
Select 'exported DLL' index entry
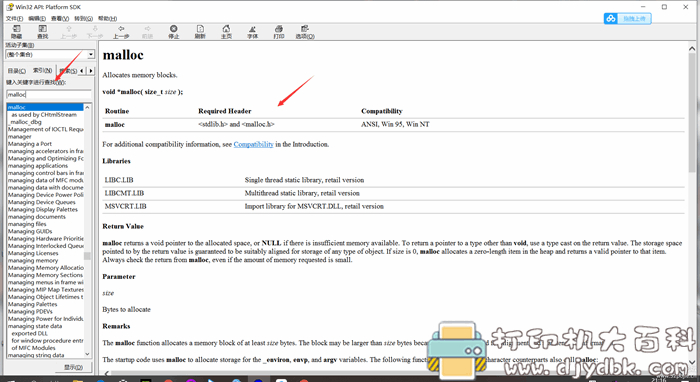pos(29,333)
